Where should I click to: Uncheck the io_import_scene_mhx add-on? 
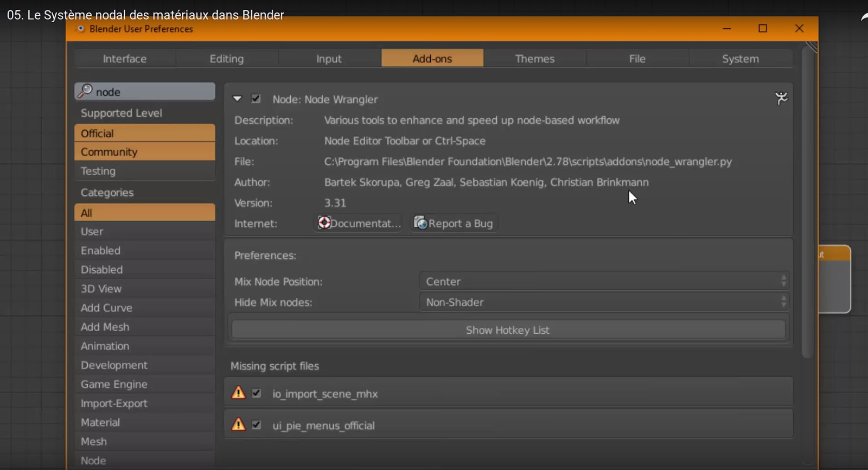pos(257,393)
